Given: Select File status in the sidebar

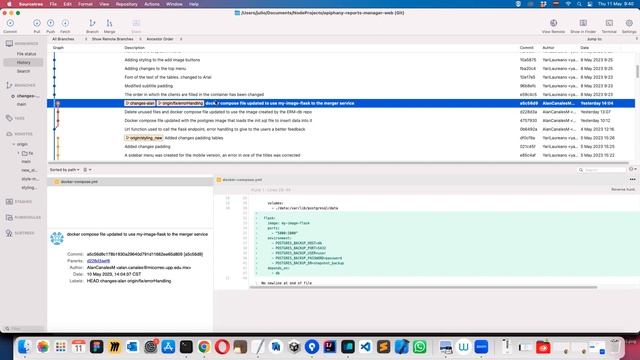Looking at the screenshot, I should [27, 54].
